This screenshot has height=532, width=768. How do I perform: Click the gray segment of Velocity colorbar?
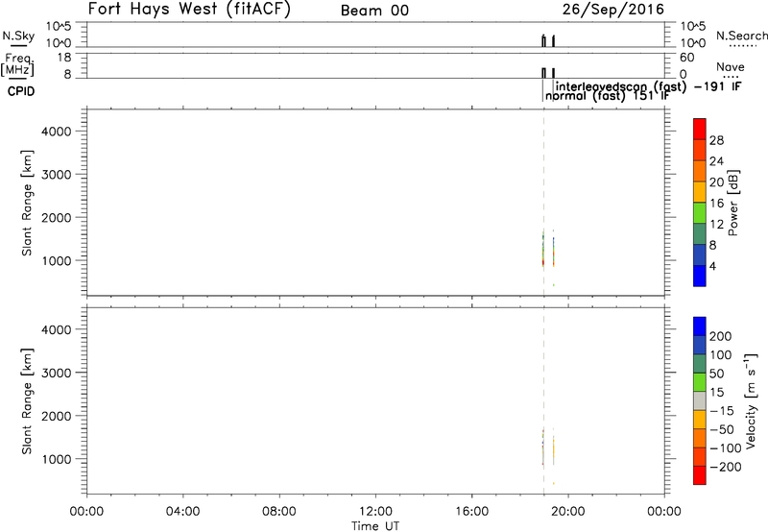[700, 400]
